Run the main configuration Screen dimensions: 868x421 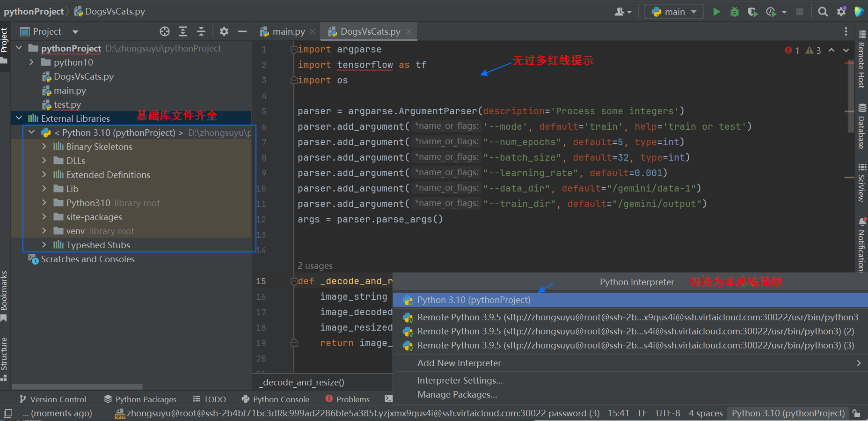tap(716, 12)
